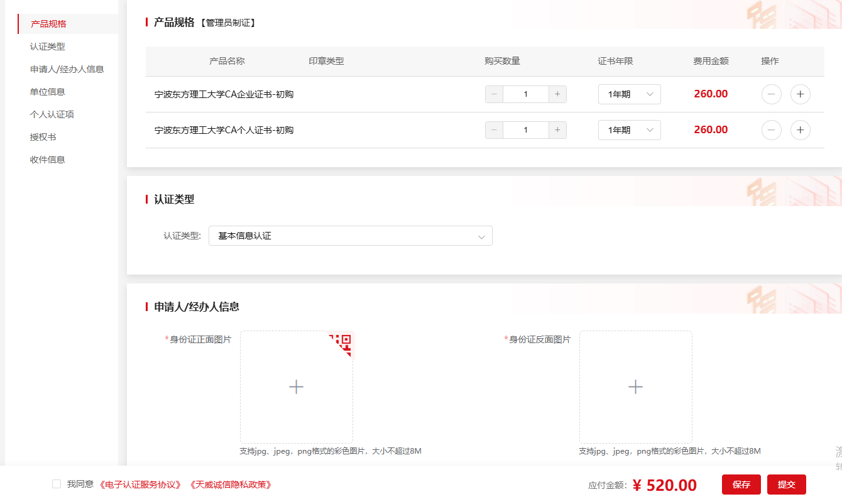The width and height of the screenshot is (842, 504).
Task: Select 授权书 in the left navigation
Action: pos(43,137)
